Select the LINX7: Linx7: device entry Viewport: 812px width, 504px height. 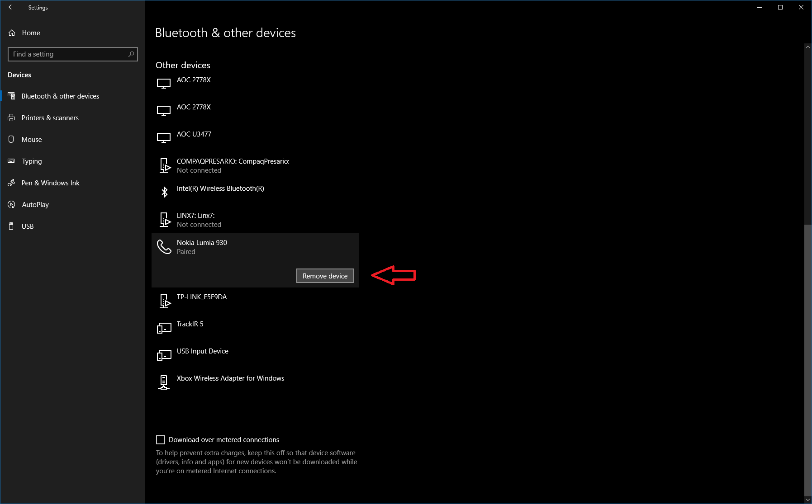point(255,220)
